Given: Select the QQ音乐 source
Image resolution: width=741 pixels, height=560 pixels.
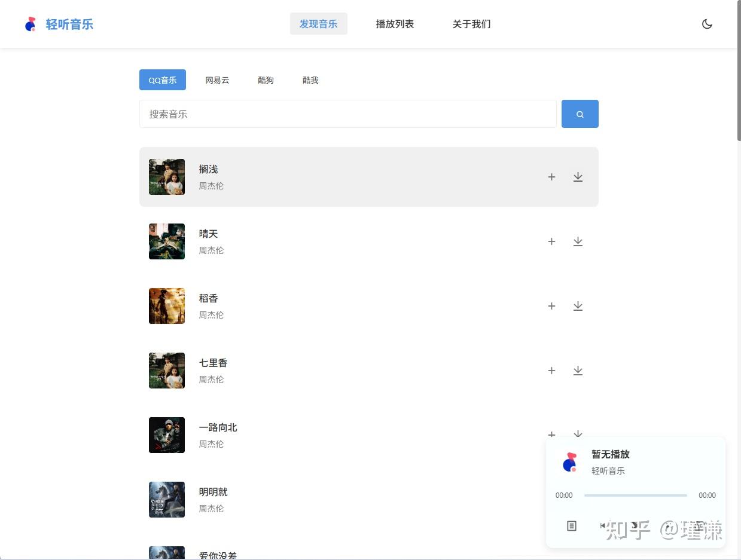Looking at the screenshot, I should [163, 80].
